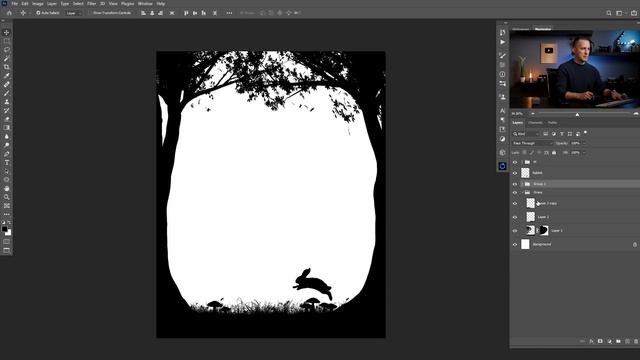Viewport: 640px width, 360px height.
Task: Select the Eyedropper tool
Action: 7,76
